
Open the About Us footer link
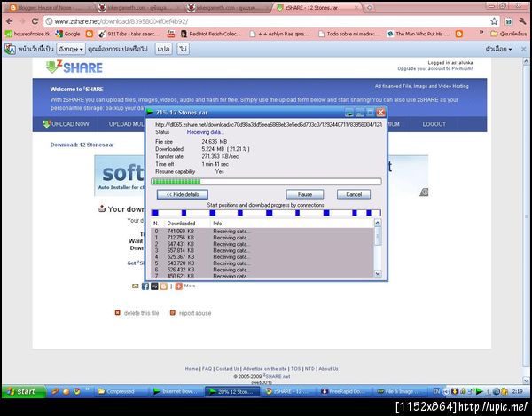pos(328,368)
